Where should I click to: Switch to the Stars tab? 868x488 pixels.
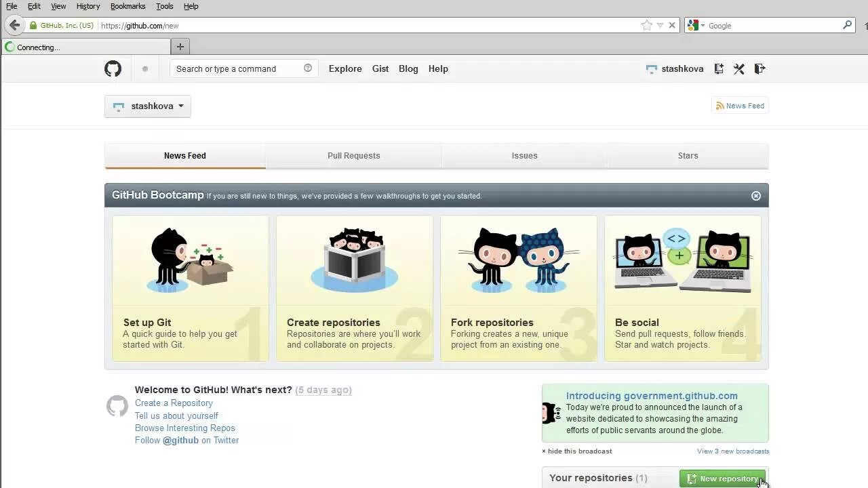688,155
